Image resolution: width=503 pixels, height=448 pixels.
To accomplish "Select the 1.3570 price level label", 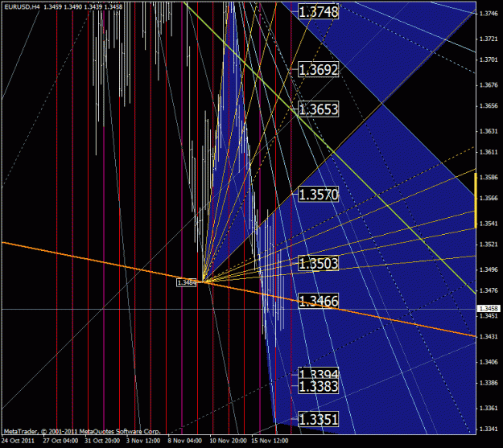I will pyautogui.click(x=318, y=195).
